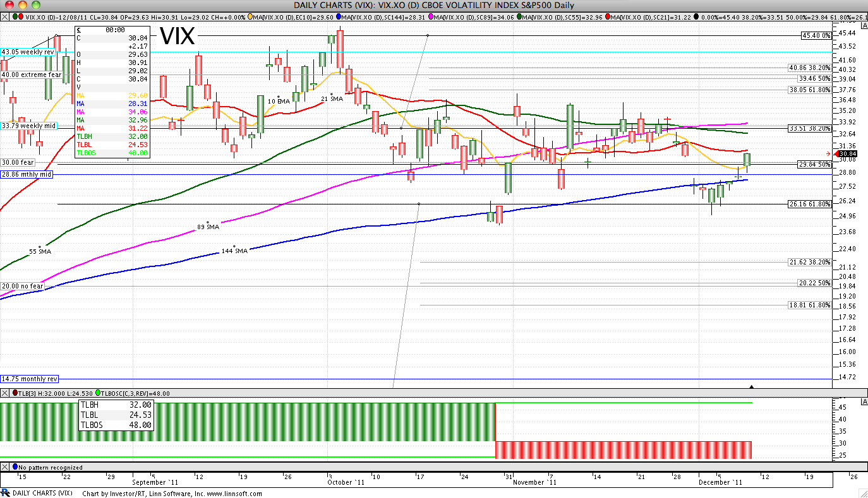Click the TLBL 24.53 row in the lower pane box
This screenshot has width=868, height=498.
point(116,415)
